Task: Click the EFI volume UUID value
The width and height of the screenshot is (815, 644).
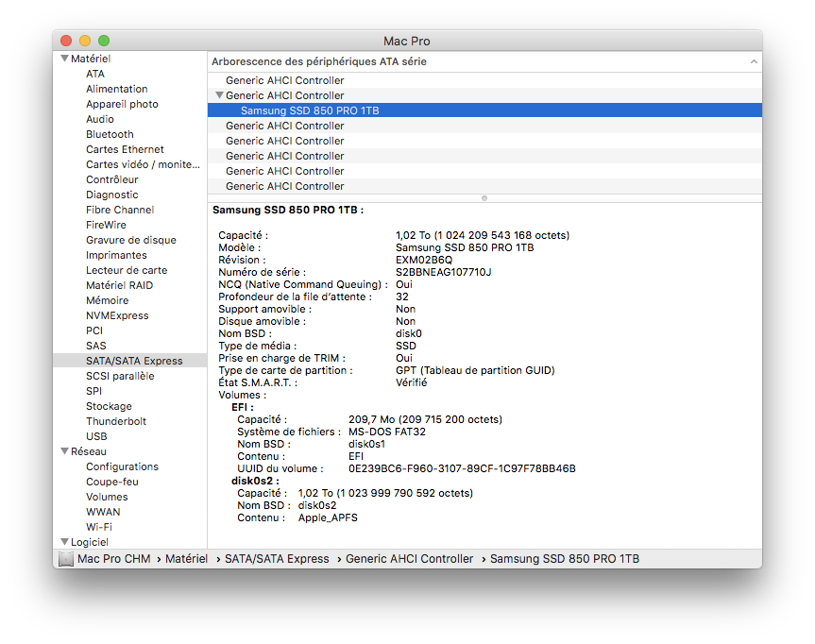Action: point(462,468)
